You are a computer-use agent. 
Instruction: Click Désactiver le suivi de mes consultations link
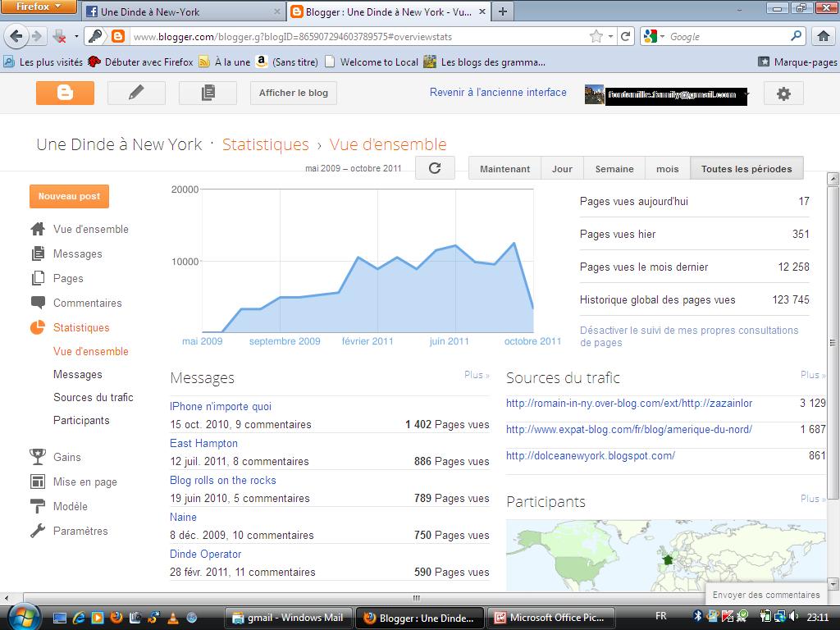click(689, 336)
